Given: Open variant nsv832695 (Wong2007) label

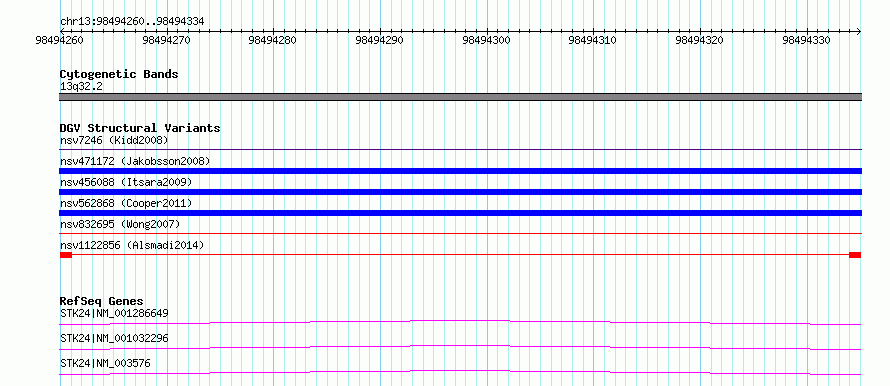Looking at the screenshot, I should click(120, 224).
